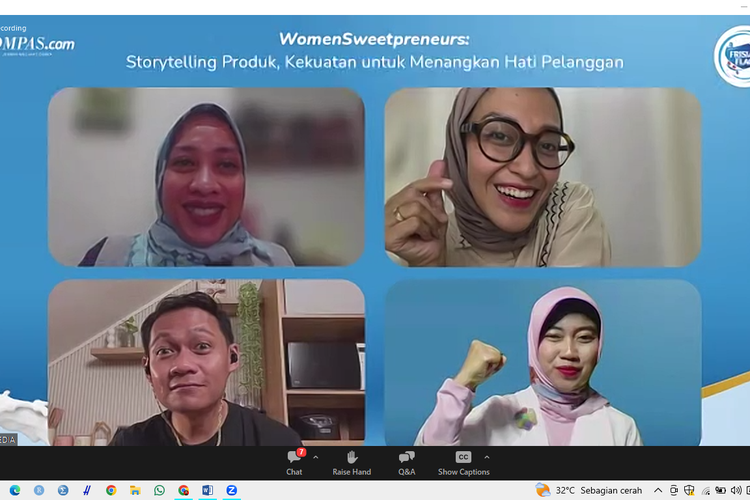Open Microsoft Edge from the taskbar

coord(14,490)
